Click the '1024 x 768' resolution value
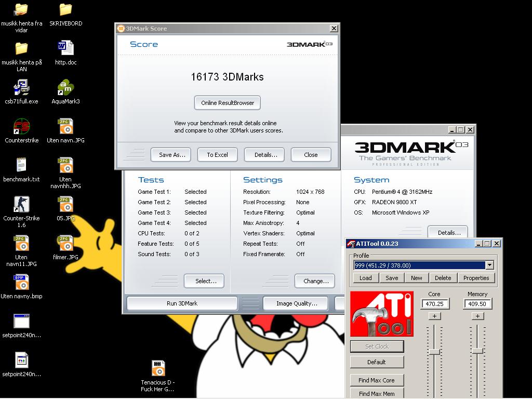Image resolution: width=532 pixels, height=399 pixels. [x=310, y=192]
